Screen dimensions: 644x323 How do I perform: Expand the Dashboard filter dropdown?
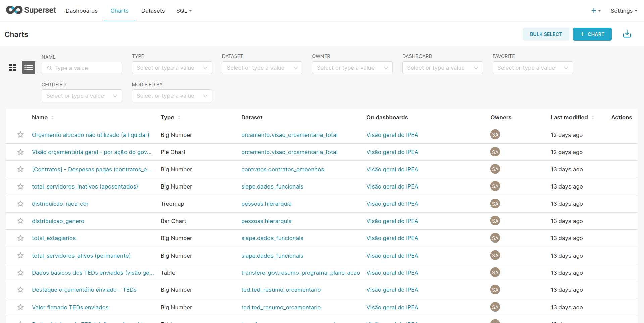pos(442,68)
